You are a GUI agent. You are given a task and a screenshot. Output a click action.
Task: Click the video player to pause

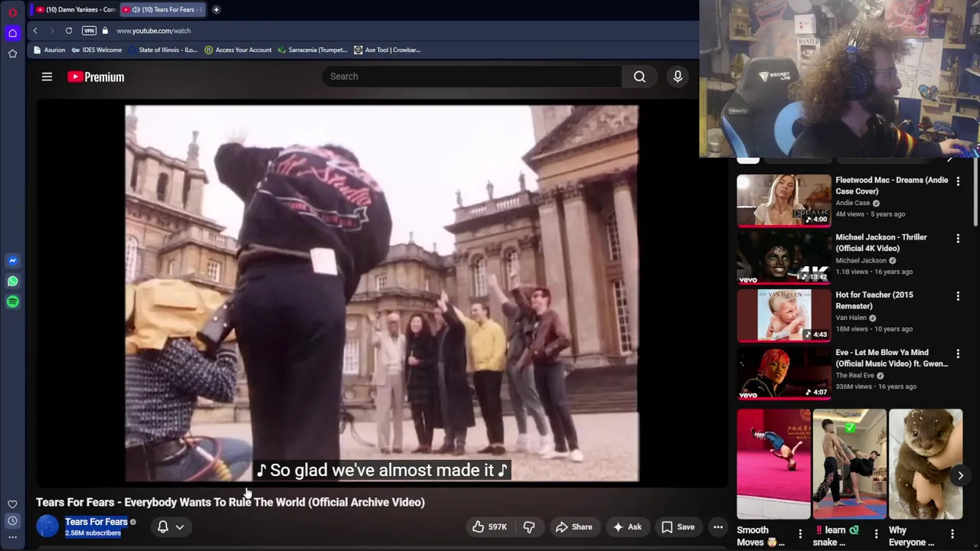381,293
